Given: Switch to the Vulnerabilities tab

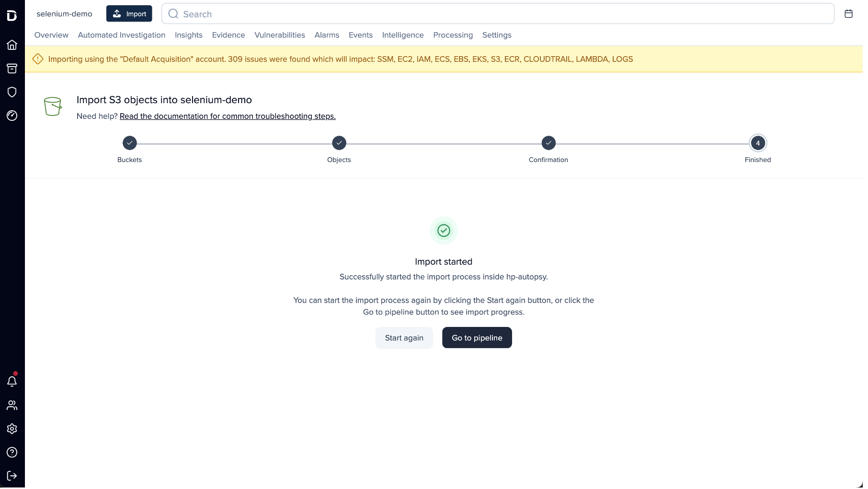Looking at the screenshot, I should 280,35.
